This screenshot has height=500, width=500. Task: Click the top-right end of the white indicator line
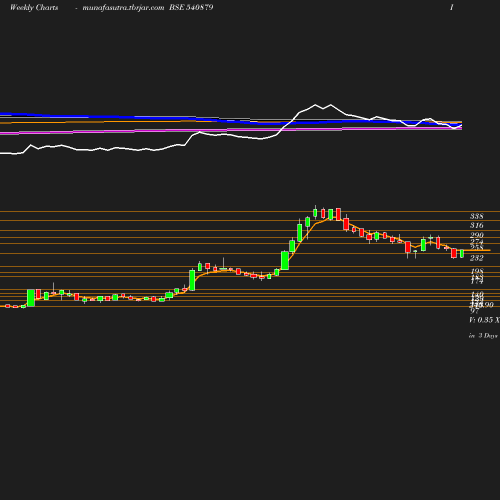coord(462,125)
